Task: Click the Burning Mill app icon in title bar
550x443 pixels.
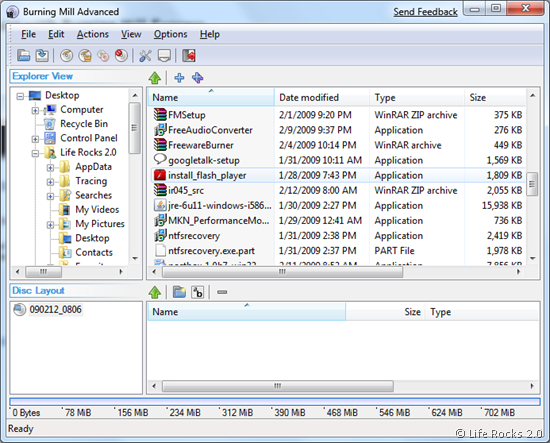Action: (x=12, y=12)
